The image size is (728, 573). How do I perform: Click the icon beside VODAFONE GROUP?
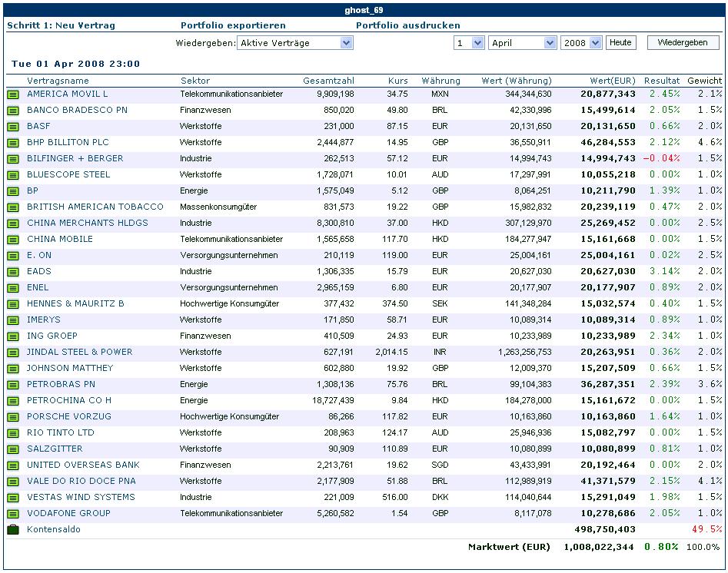tap(13, 514)
